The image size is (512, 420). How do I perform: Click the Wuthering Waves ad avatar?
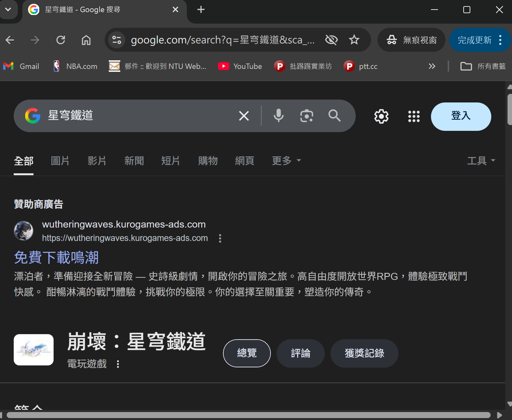point(24,231)
